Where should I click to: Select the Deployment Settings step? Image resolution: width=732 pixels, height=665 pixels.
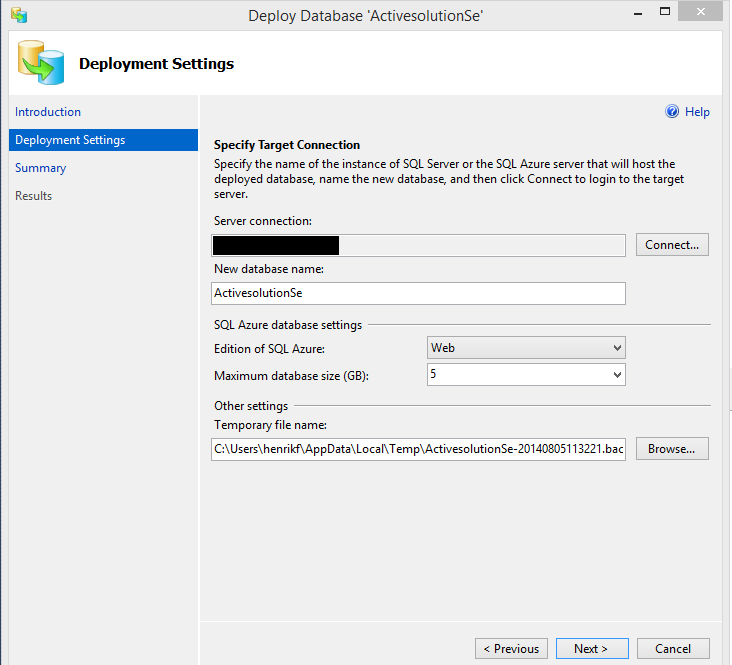point(103,140)
